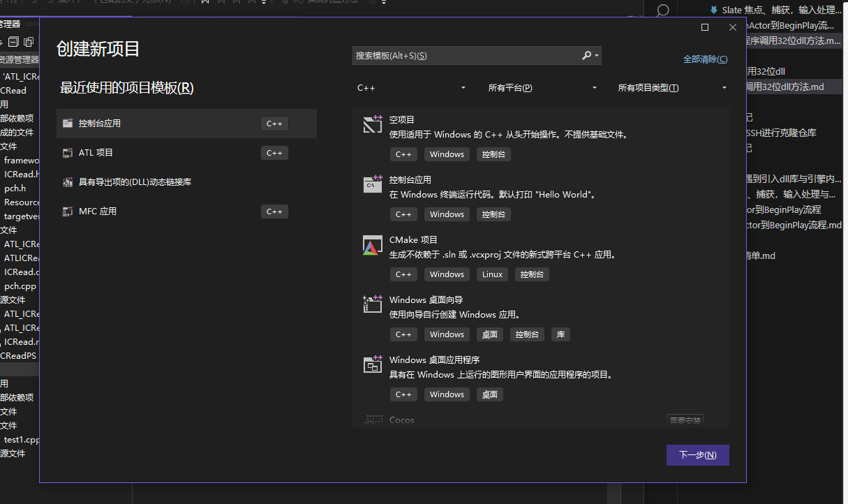The height and width of the screenshot is (504, 848).
Task: Select the recent template ATL 项目
Action: 186,153
